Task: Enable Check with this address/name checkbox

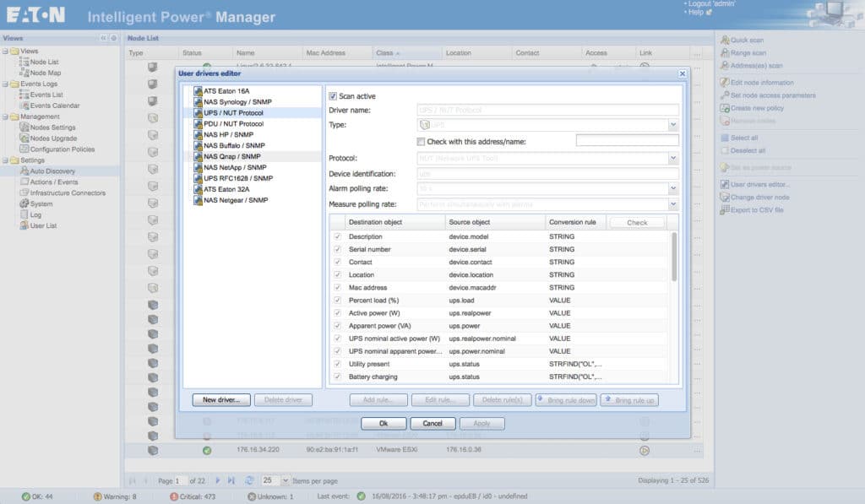Action: (421, 142)
